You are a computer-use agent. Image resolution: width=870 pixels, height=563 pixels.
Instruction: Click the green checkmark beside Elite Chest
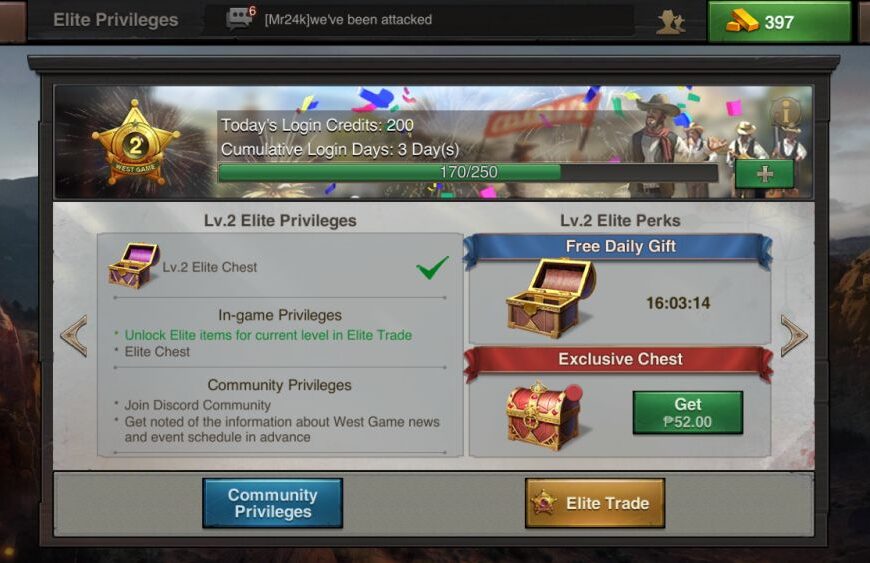tap(432, 267)
